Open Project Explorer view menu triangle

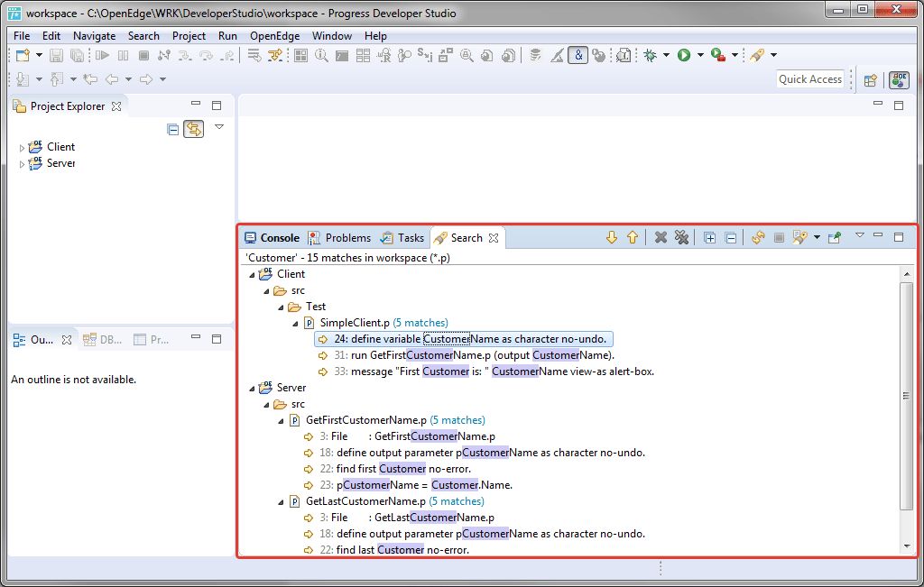pyautogui.click(x=219, y=127)
